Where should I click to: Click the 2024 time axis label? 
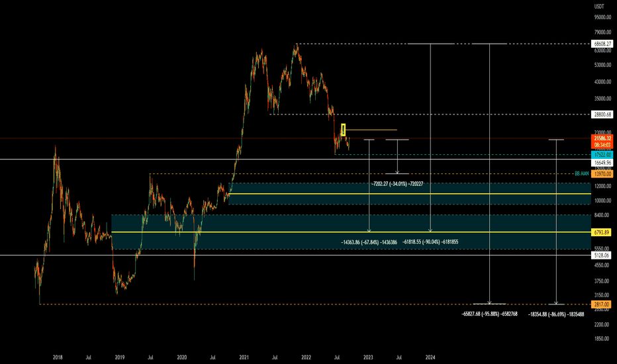click(x=430, y=357)
